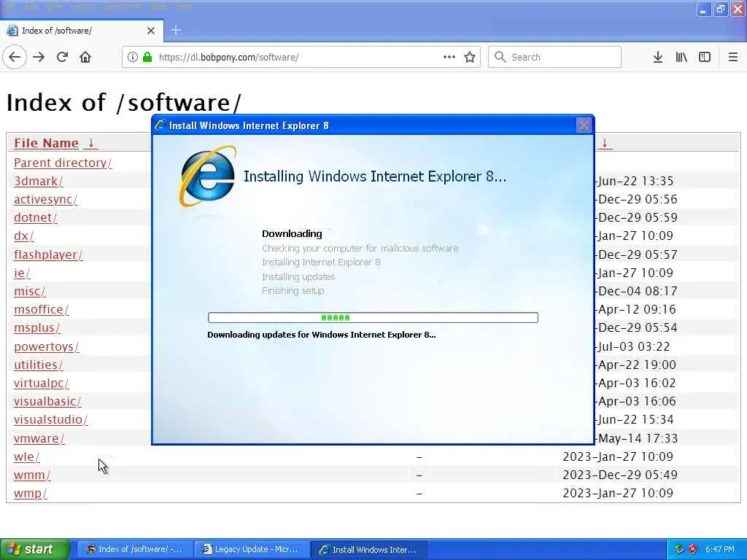This screenshot has width=747, height=560.
Task: Open the Parent directory/ link
Action: tap(63, 163)
